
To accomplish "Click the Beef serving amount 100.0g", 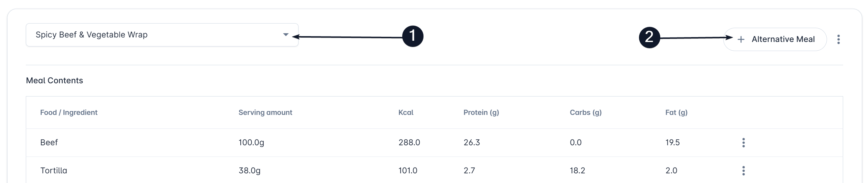I will point(251,143).
